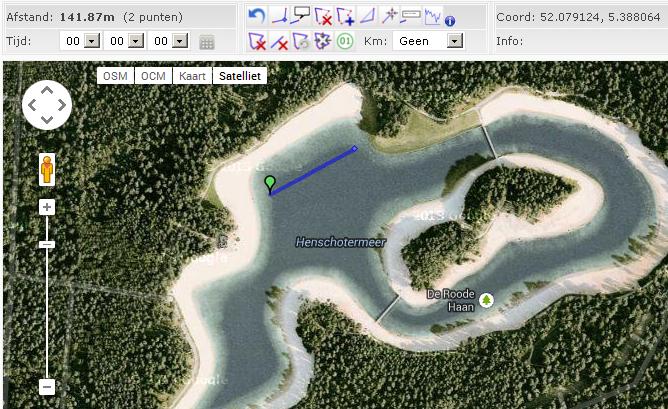Delete the last line segment

click(279, 42)
